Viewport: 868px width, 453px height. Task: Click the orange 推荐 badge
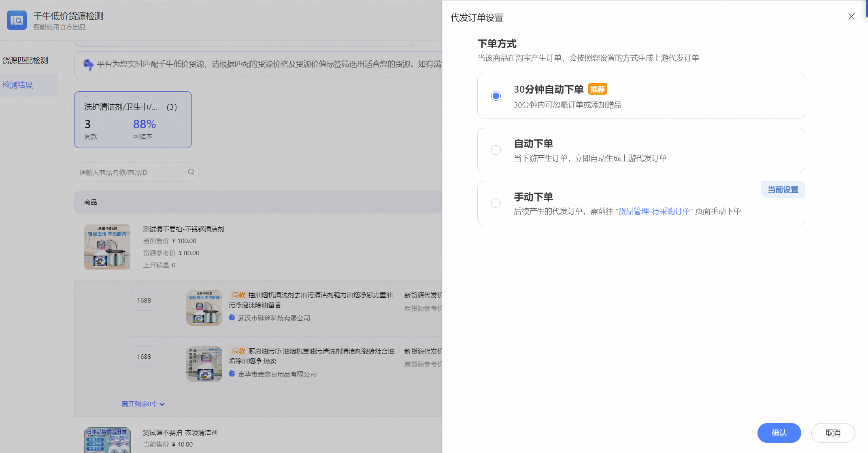point(597,89)
